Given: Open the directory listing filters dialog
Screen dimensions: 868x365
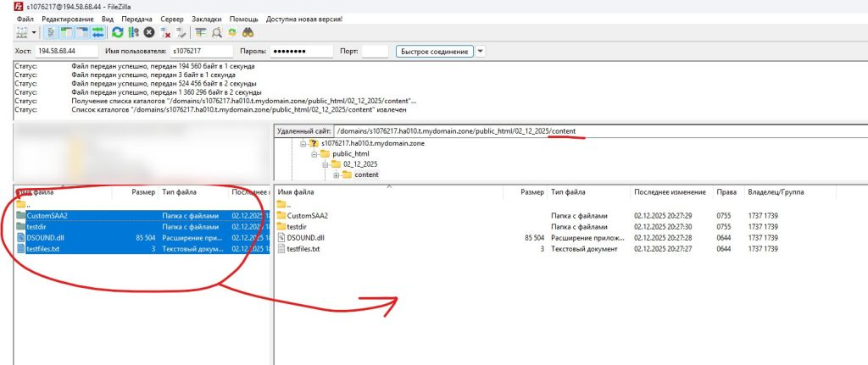Looking at the screenshot, I should coord(201,32).
